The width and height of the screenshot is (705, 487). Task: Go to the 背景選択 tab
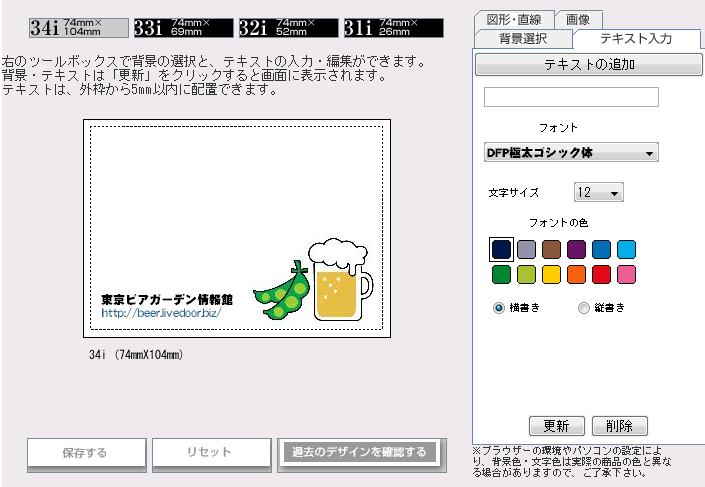523,39
